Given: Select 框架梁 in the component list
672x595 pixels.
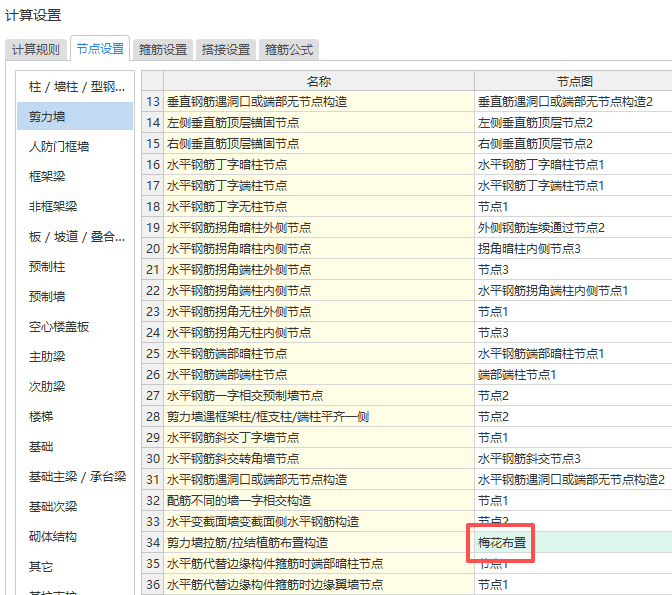Looking at the screenshot, I should (x=75, y=177).
